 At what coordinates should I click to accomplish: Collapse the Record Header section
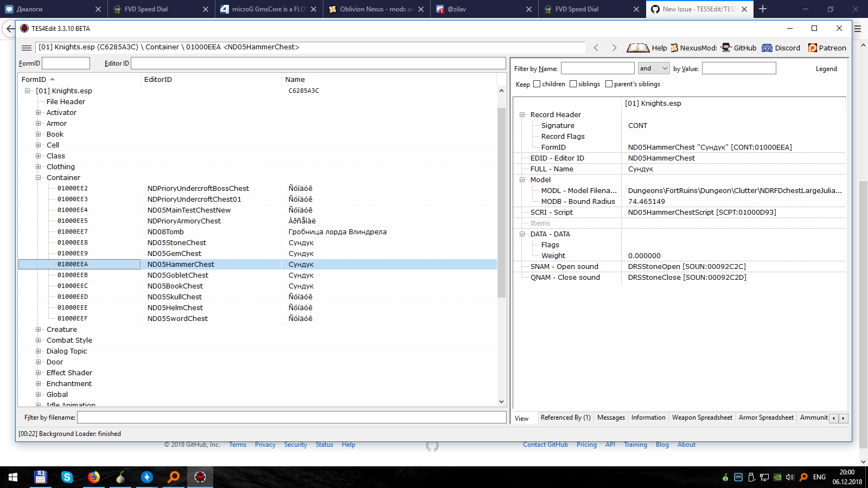click(x=522, y=114)
